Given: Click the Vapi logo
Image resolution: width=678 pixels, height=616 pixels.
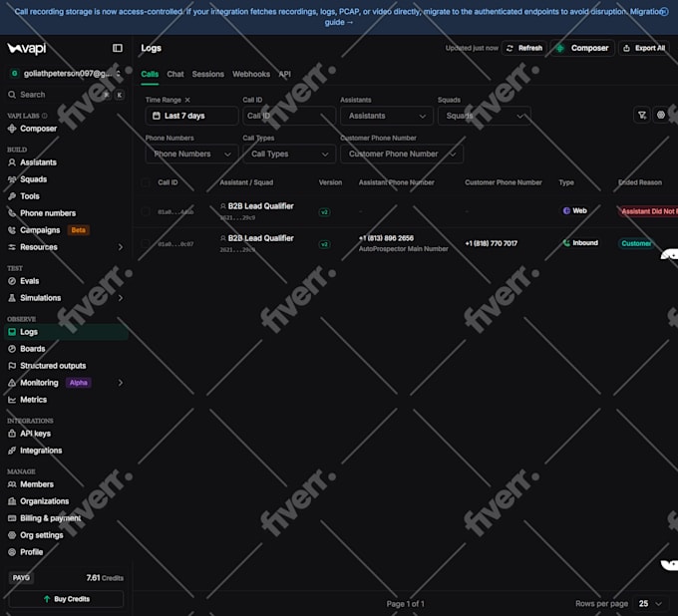Looking at the screenshot, I should [x=27, y=49].
